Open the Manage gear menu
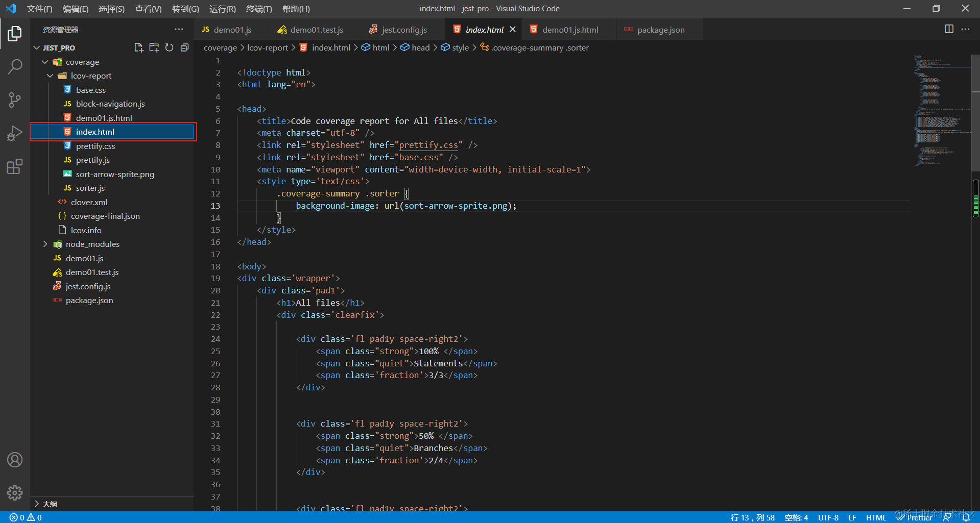Screen dimensions: 980x523 [x=15, y=492]
